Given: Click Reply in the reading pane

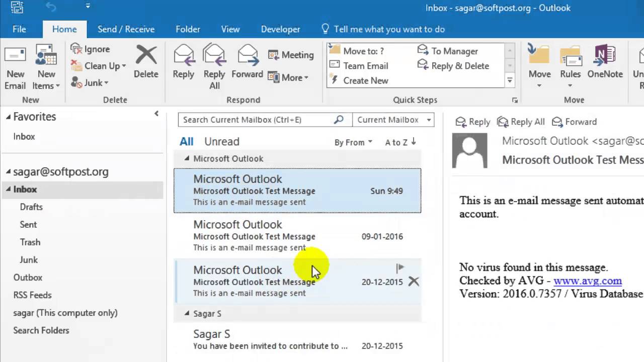Looking at the screenshot, I should pyautogui.click(x=472, y=122).
